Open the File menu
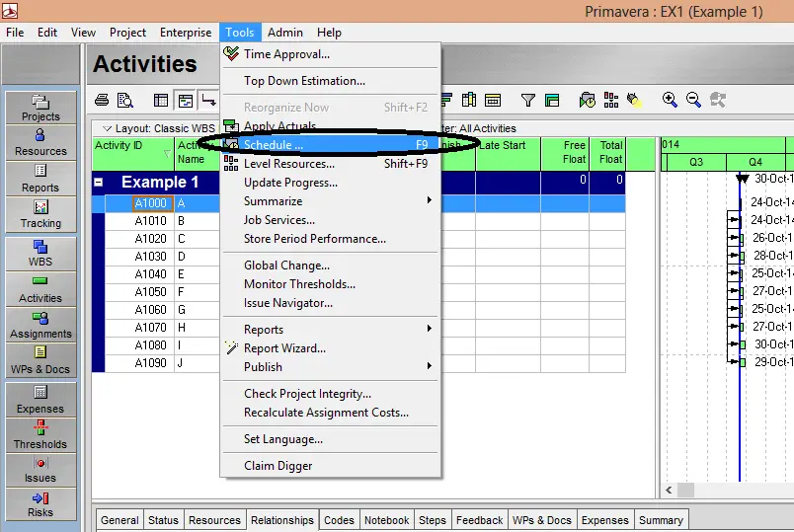 click(15, 33)
